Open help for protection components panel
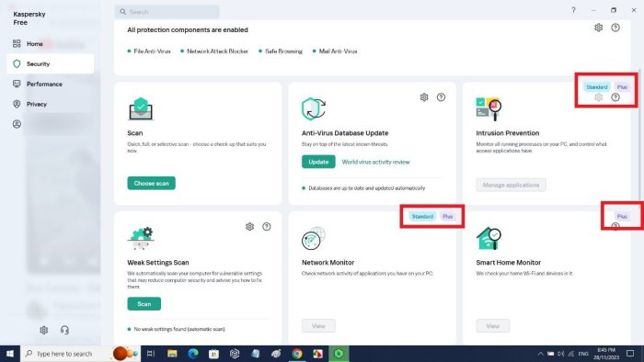The image size is (644, 362). (x=615, y=28)
